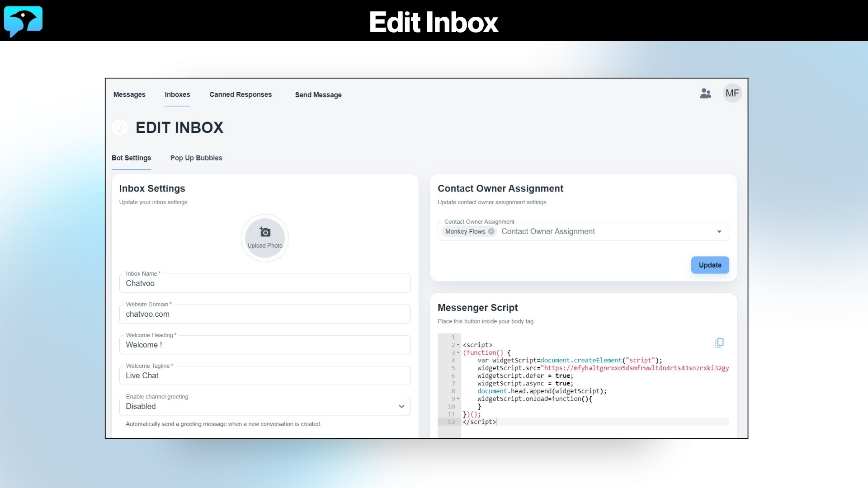Image resolution: width=868 pixels, height=488 pixels.
Task: Open the Canned Responses section
Action: 241,94
